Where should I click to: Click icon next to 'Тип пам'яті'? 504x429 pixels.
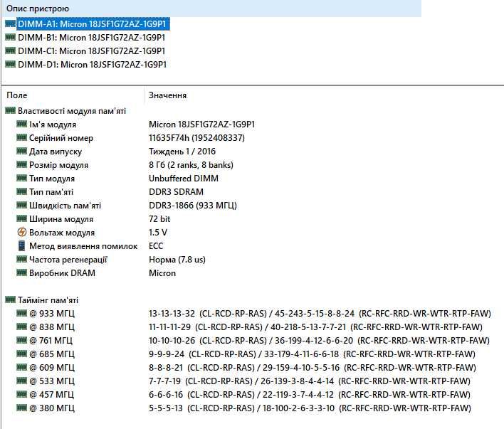21,191
